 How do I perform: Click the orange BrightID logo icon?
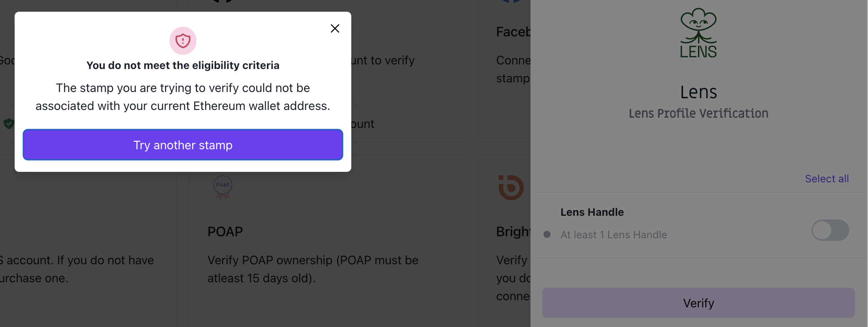pyautogui.click(x=510, y=188)
